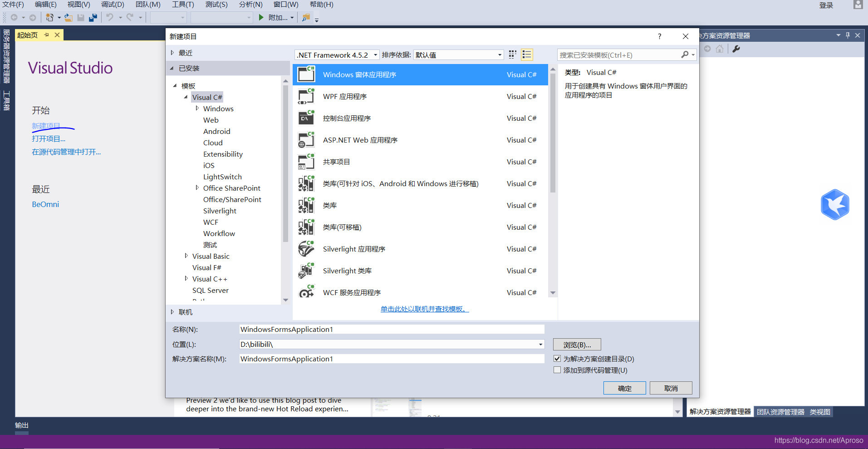This screenshot has height=449, width=868.
Task: Click the 确定 button
Action: (625, 388)
